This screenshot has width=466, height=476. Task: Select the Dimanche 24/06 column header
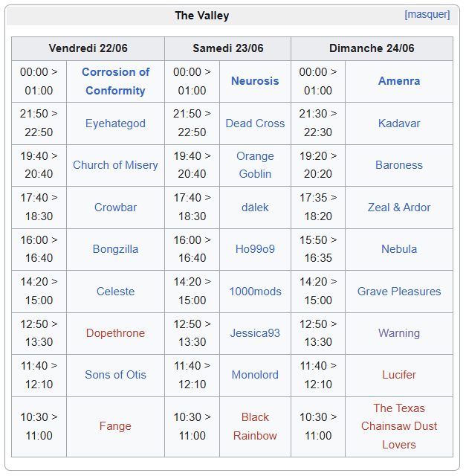[372, 48]
